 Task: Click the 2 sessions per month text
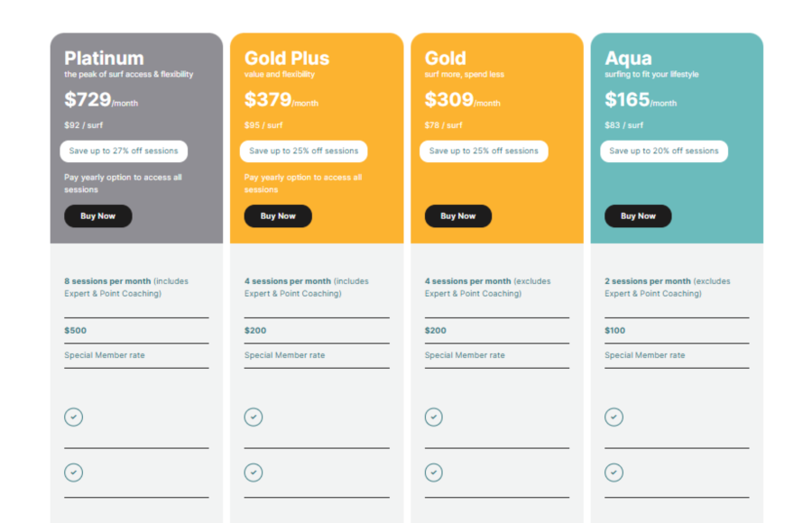648,281
